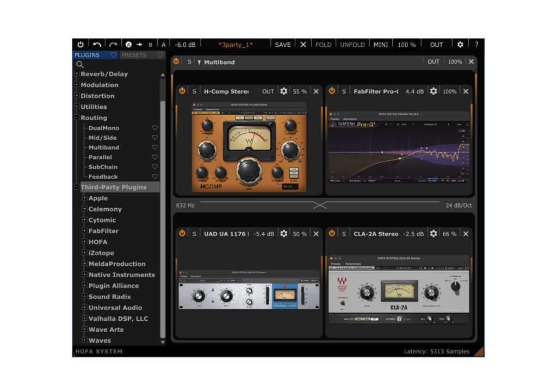This screenshot has width=557, height=392.
Task: Click the multiband crossover frequency handle
Action: (x=320, y=205)
